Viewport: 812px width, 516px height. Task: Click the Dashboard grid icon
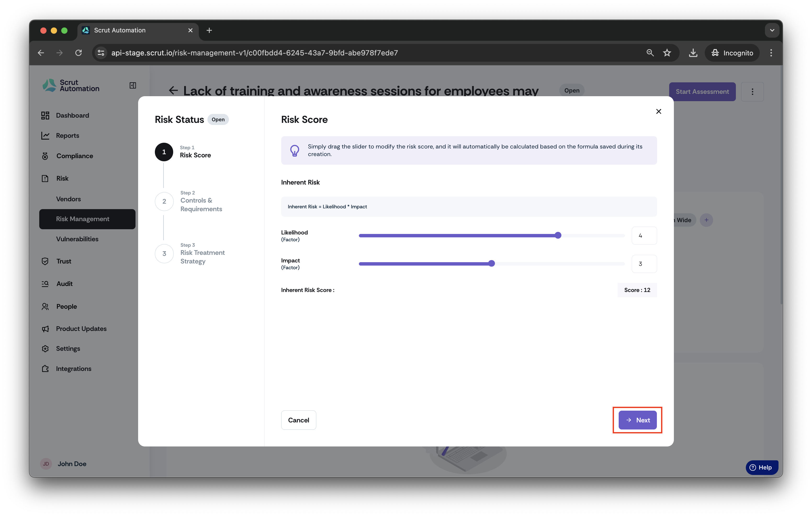[x=45, y=115]
